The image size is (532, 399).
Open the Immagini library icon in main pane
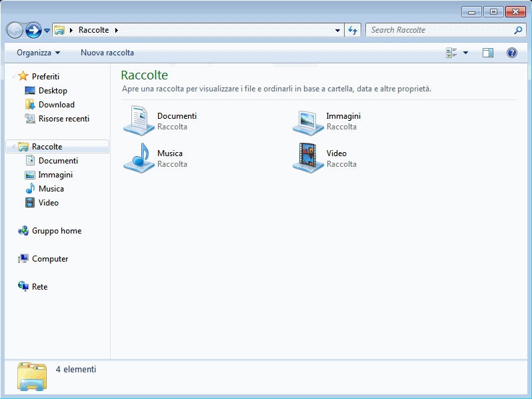[308, 121]
